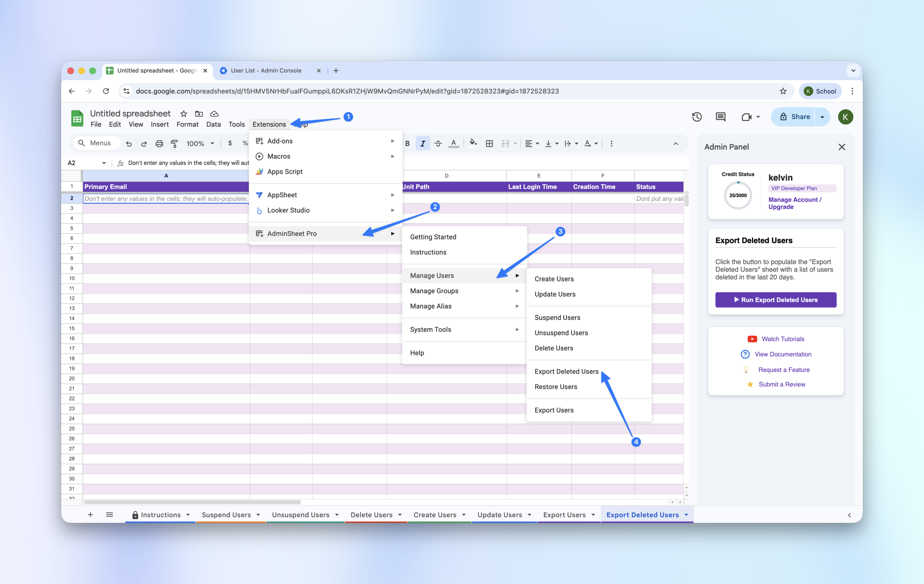Viewport: 924px width, 584px height.
Task: Click the borders grid icon
Action: [x=489, y=144]
